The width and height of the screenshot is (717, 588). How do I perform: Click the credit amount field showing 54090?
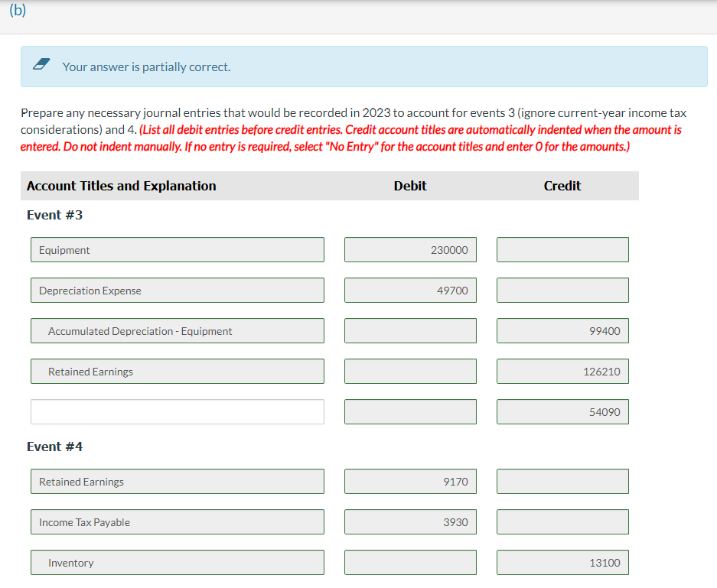[562, 411]
